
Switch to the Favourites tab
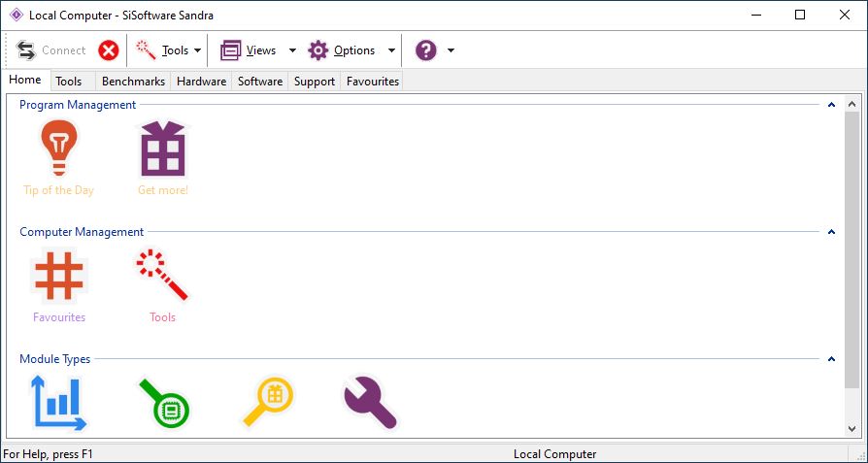(x=373, y=82)
